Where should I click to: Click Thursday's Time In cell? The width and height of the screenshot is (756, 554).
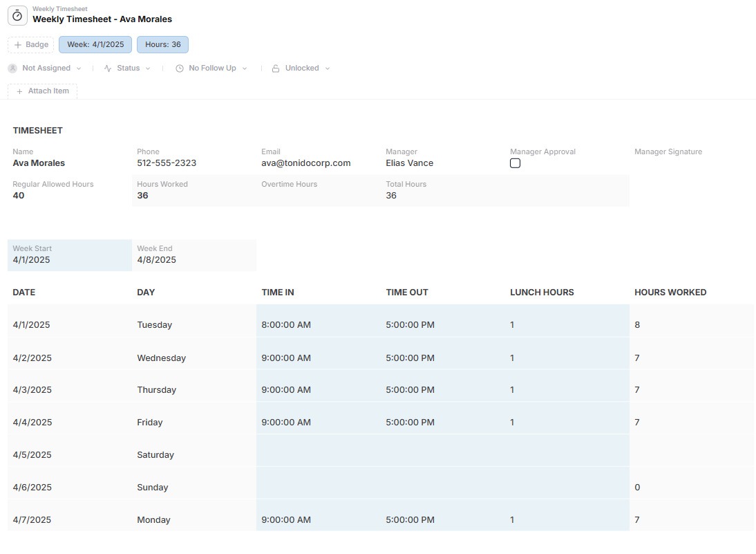point(319,385)
